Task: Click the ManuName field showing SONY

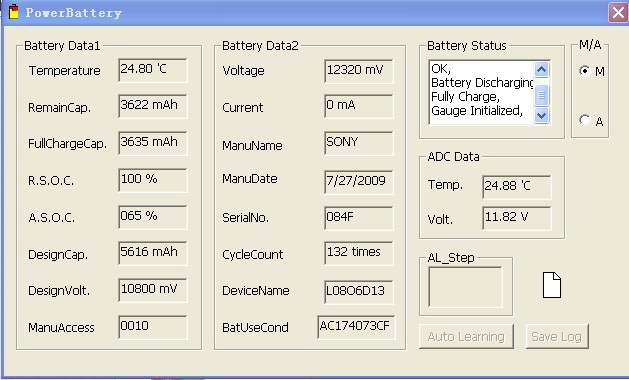Action: click(x=359, y=143)
